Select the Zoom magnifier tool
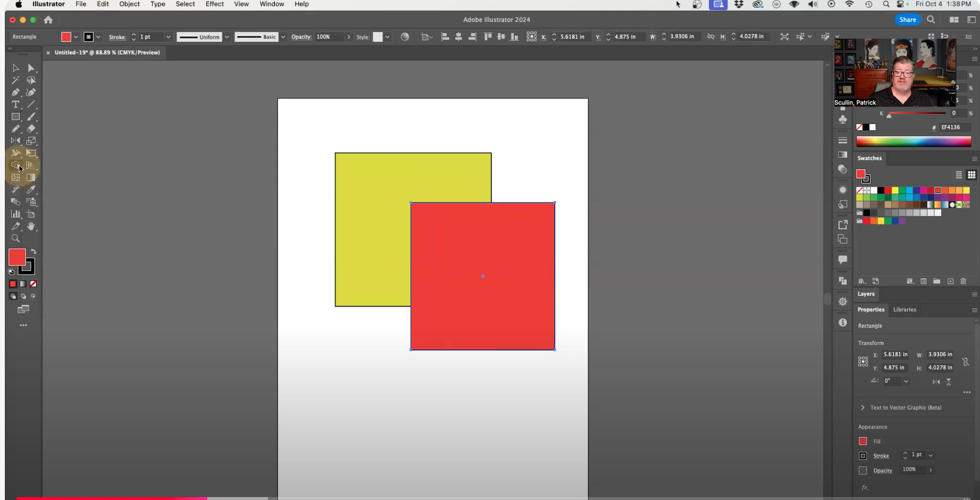Image resolution: width=980 pixels, height=500 pixels. (16, 239)
